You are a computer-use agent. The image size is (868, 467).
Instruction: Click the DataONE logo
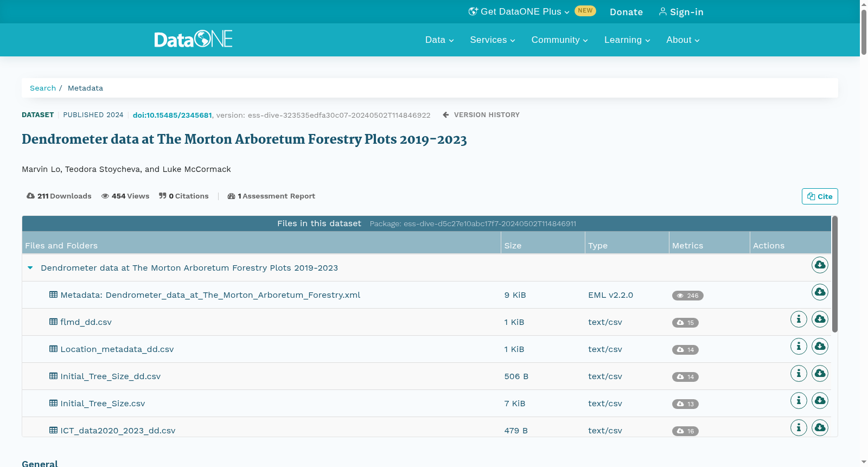[x=193, y=39]
